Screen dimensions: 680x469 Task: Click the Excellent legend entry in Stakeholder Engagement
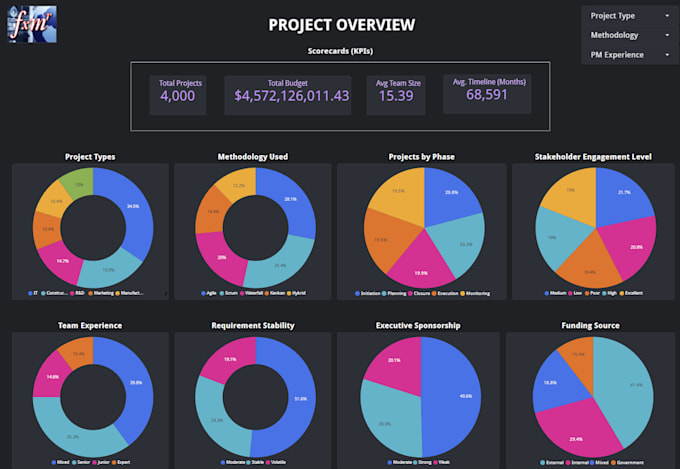point(631,293)
